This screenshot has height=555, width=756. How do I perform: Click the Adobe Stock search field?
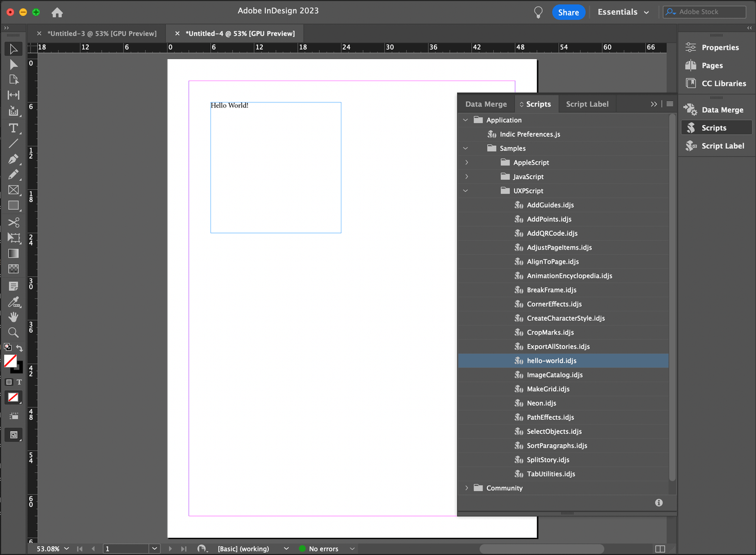(x=704, y=12)
